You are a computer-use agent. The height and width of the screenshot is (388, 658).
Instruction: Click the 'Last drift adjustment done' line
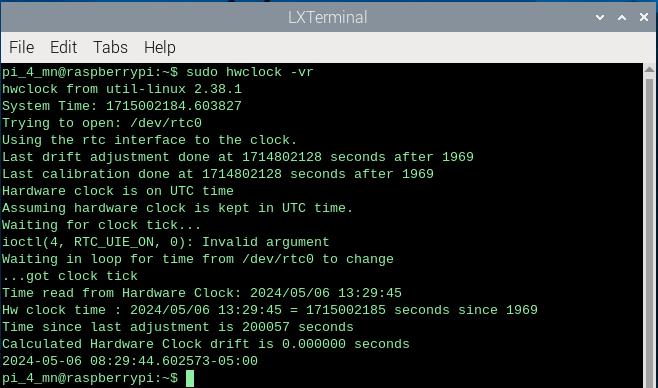[238, 157]
